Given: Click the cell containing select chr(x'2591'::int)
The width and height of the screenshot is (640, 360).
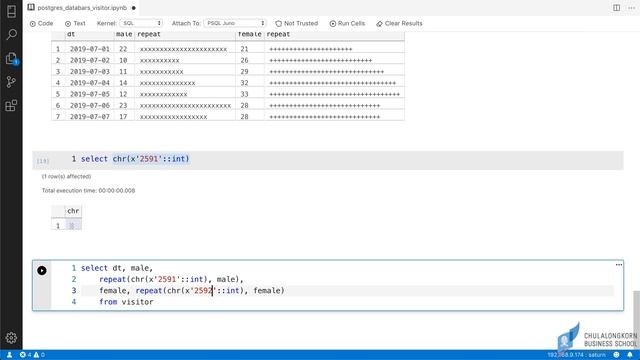Looking at the screenshot, I should pos(328,159).
